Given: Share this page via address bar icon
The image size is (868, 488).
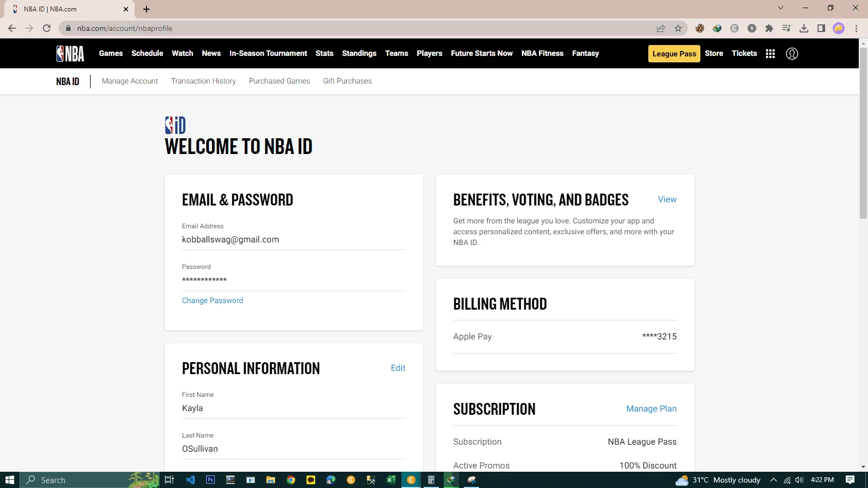Looking at the screenshot, I should (661, 28).
